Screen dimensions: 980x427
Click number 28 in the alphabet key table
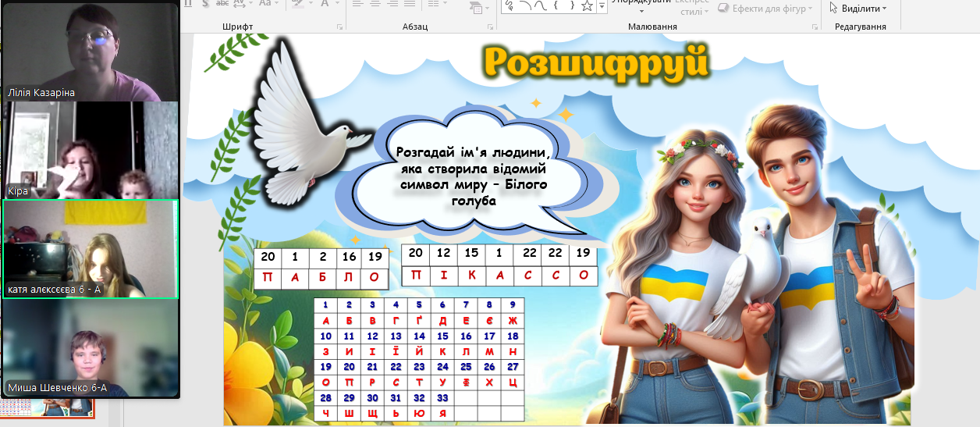point(326,397)
